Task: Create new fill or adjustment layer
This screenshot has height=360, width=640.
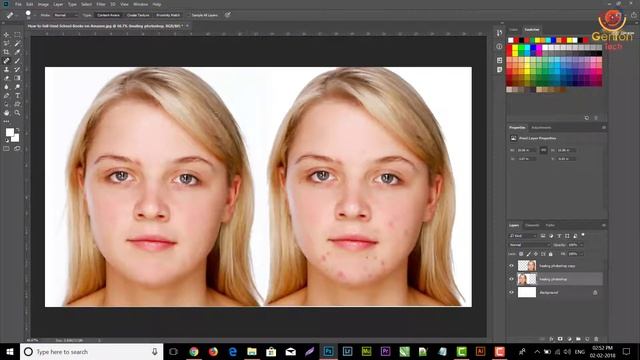Action: (x=569, y=339)
